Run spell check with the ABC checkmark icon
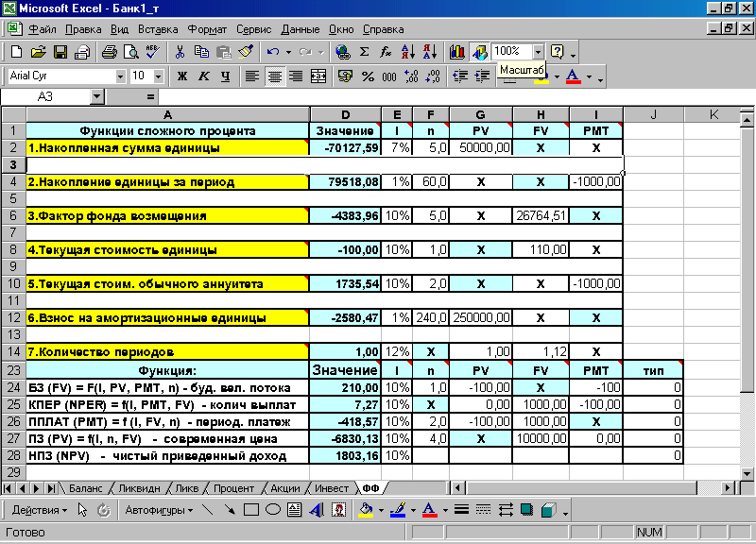756x544 pixels. point(153,52)
